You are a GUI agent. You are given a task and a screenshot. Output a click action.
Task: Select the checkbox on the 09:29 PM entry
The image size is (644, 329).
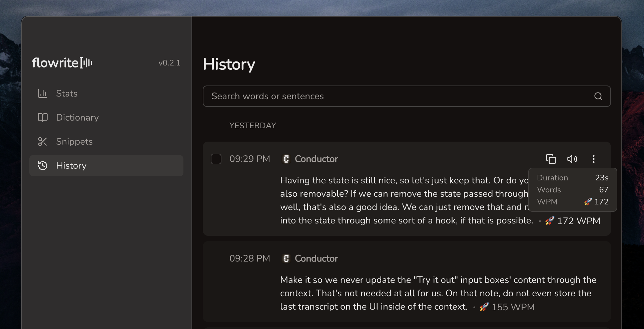(216, 159)
